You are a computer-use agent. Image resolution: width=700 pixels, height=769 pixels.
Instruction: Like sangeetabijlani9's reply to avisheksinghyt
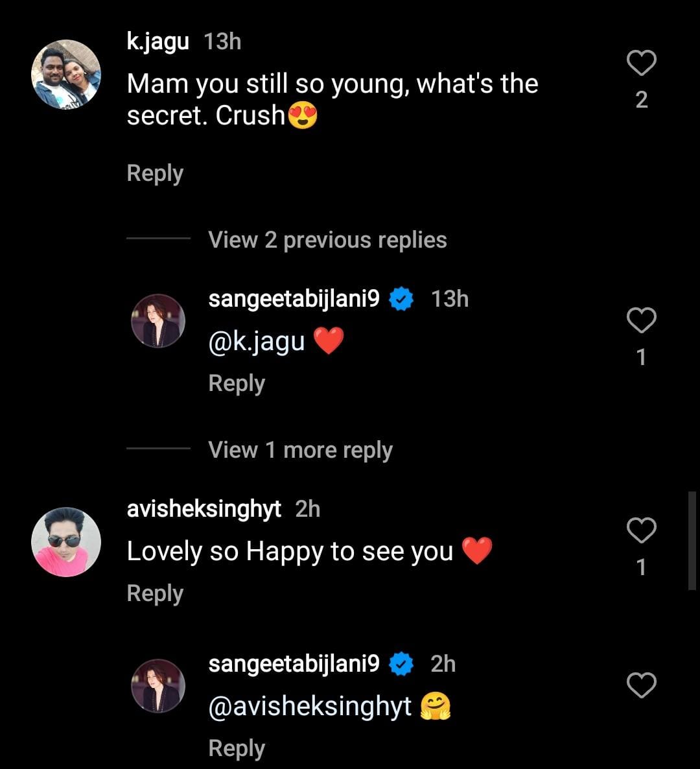click(642, 685)
